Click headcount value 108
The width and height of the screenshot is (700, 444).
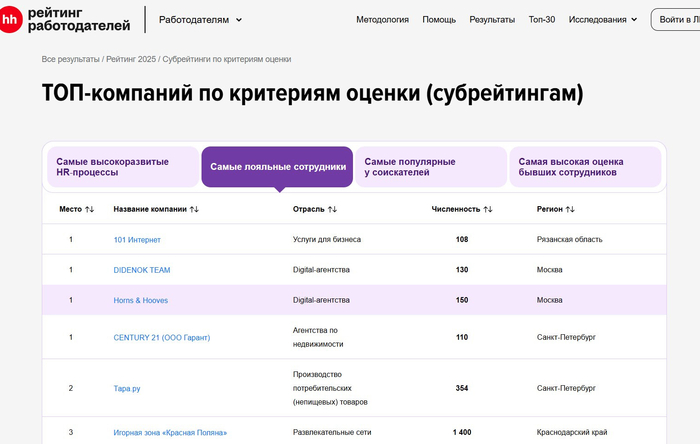click(462, 240)
